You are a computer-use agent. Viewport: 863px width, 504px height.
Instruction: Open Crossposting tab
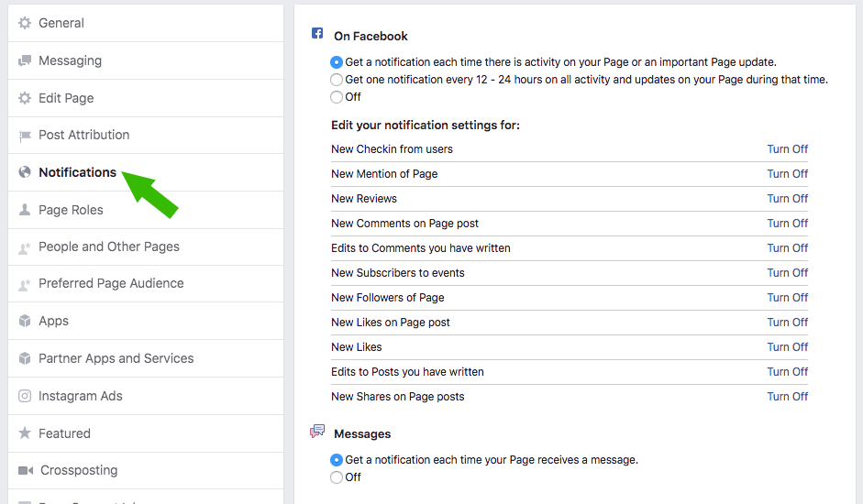pyautogui.click(x=146, y=470)
